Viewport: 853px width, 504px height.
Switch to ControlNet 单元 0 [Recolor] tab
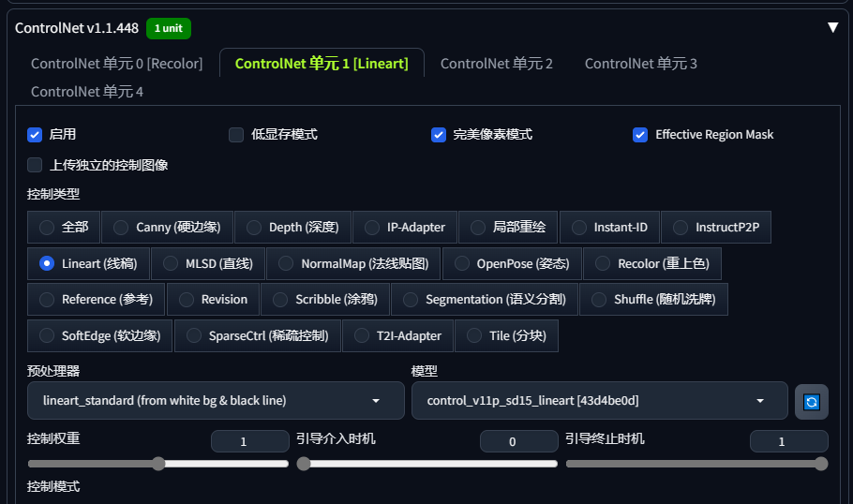pyautogui.click(x=116, y=64)
